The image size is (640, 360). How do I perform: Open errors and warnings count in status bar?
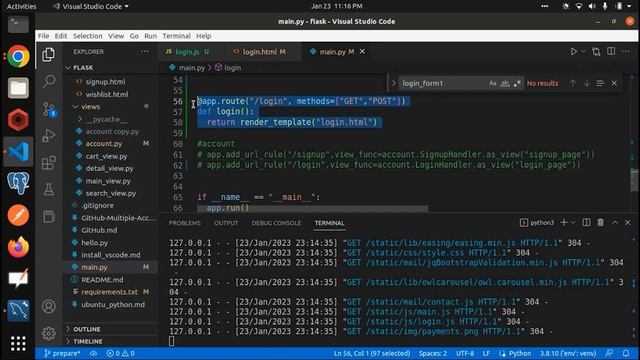120,353
